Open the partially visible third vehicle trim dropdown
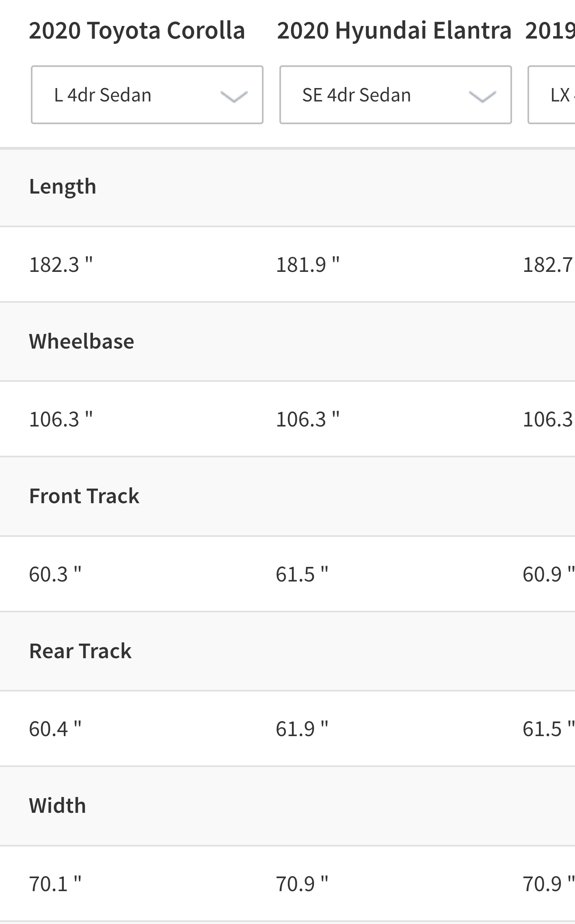 click(x=551, y=95)
